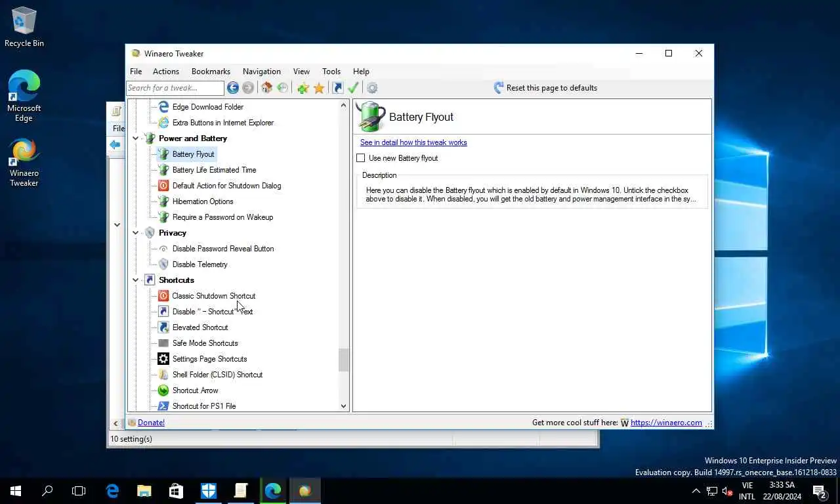Screen dimensions: 840x504
Task: Click the Disable Password Reveal Button icon
Action: (163, 249)
